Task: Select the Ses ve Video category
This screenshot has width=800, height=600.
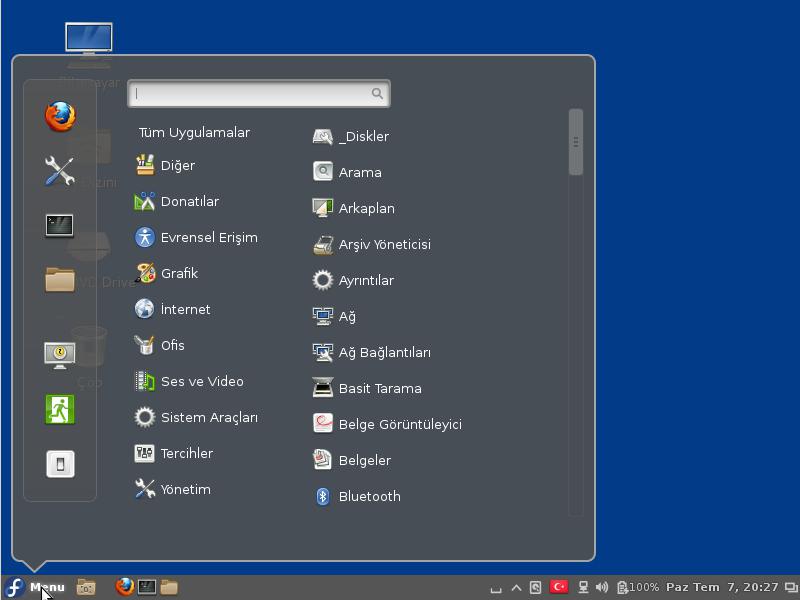Action: tap(198, 381)
